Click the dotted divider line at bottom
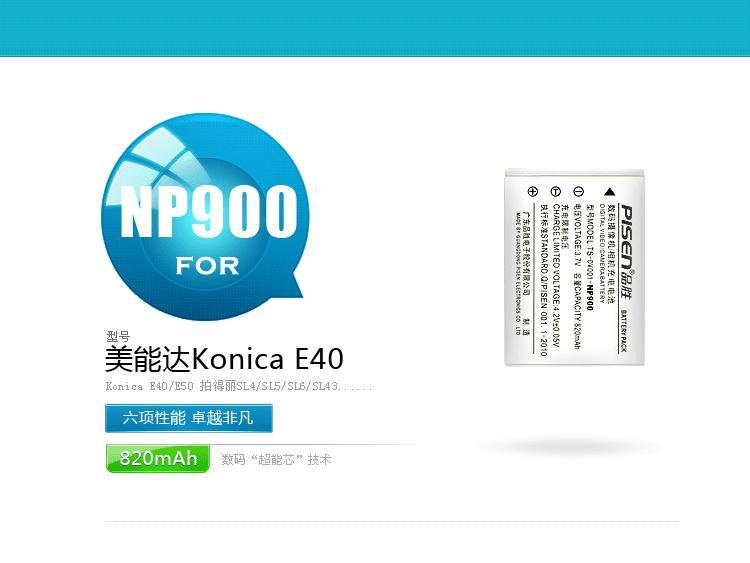 pyautogui.click(x=392, y=521)
